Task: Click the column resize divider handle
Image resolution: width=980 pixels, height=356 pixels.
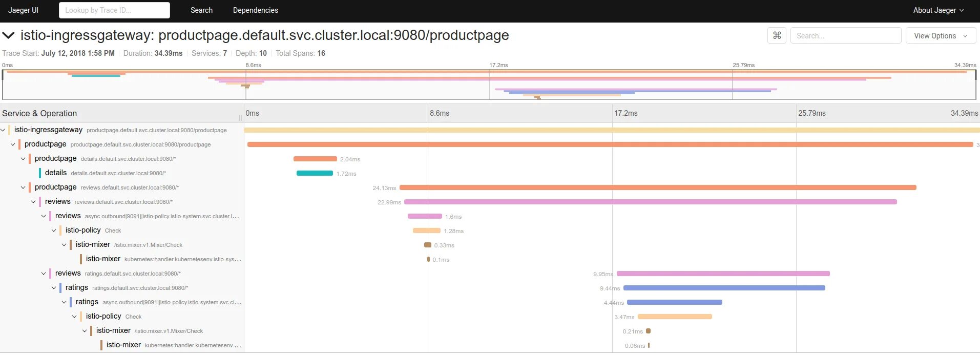Action: pos(240,117)
